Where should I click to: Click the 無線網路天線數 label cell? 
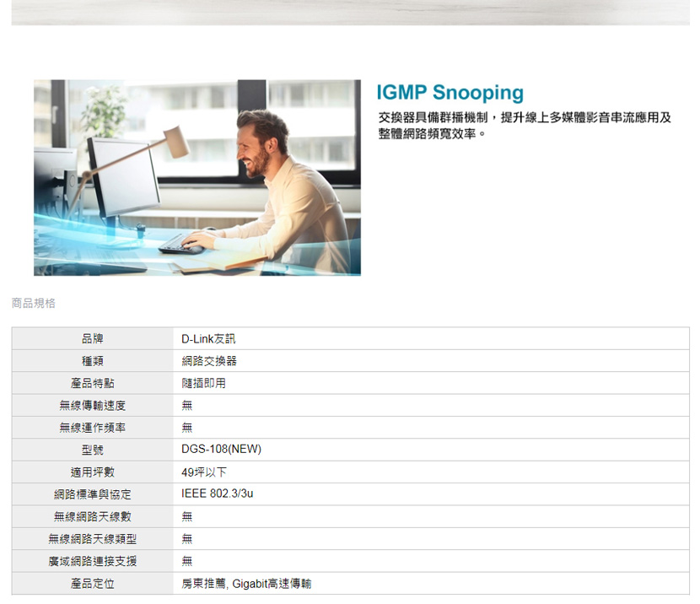[93, 517]
